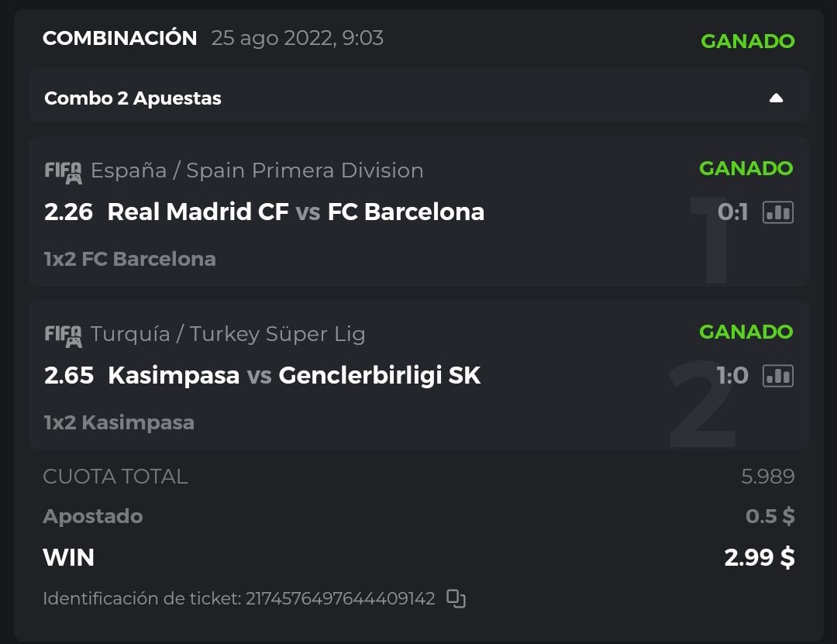Screen dimensions: 837x644
Task: Open statistics for Kasimpasa vs Genclerbirligi match
Action: pos(778,376)
